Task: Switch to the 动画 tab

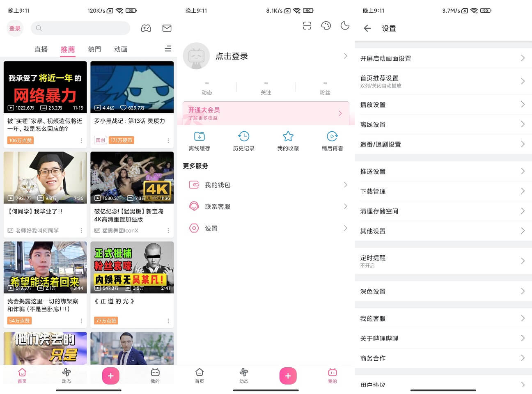Action: click(120, 49)
